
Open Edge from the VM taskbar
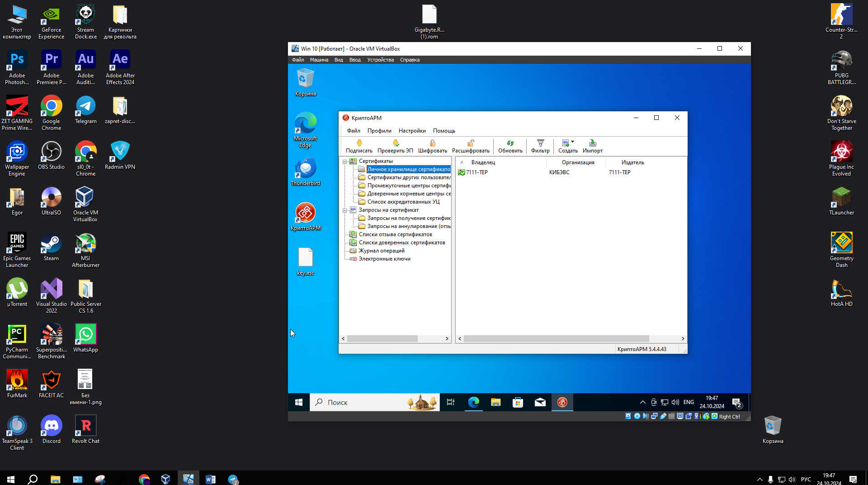473,402
